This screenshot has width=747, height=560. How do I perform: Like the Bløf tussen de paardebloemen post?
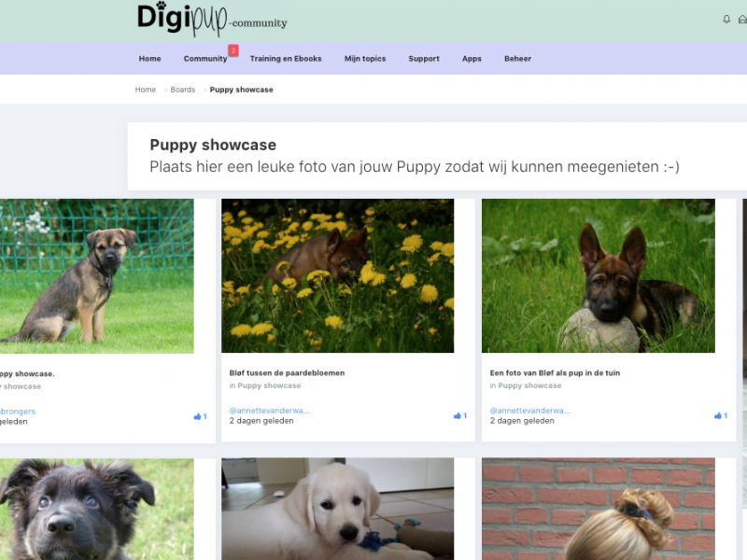point(458,416)
